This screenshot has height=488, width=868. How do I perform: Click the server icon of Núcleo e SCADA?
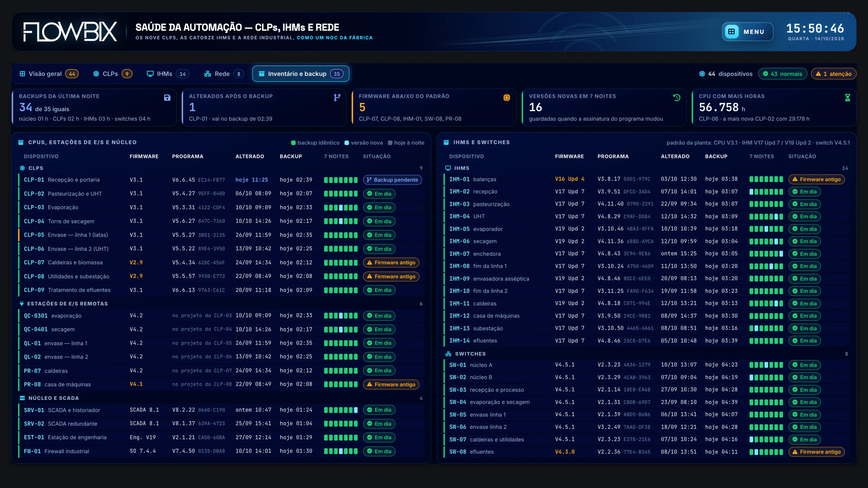point(22,398)
